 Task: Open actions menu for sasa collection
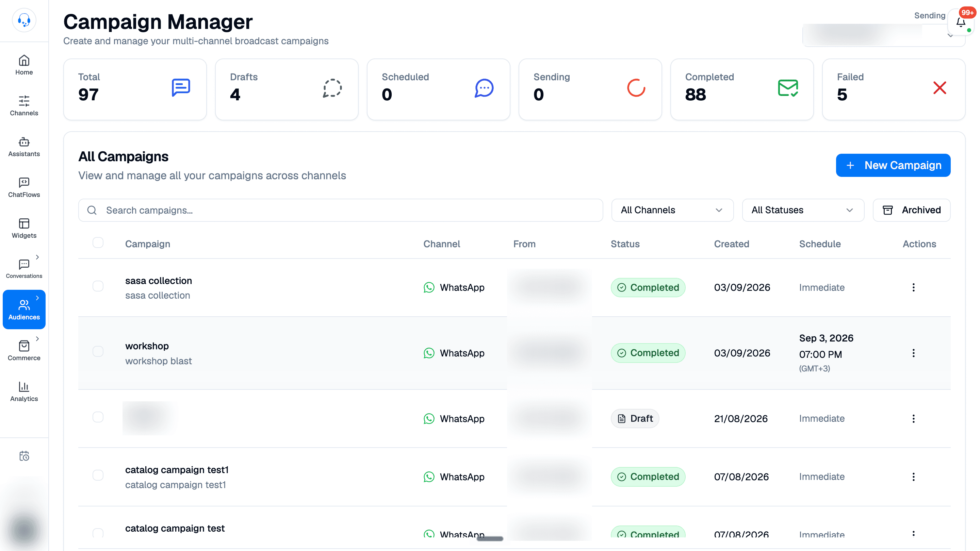click(913, 287)
